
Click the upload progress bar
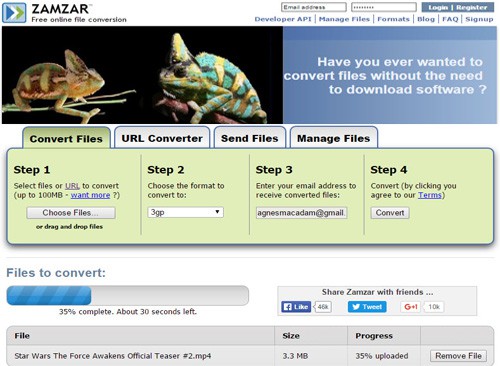coord(128,295)
